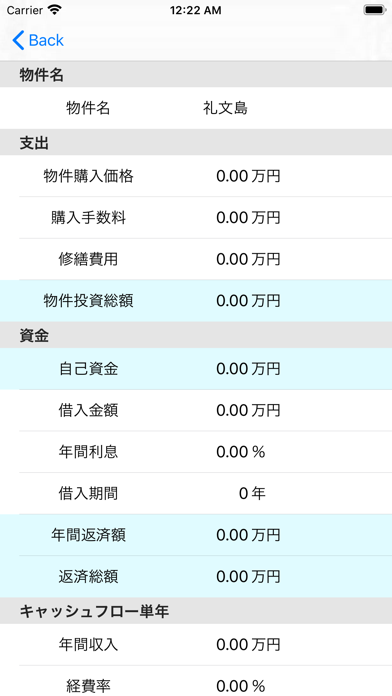Tap the Wi-Fi status icon
Viewport: 392px width, 696px height.
(55, 10)
